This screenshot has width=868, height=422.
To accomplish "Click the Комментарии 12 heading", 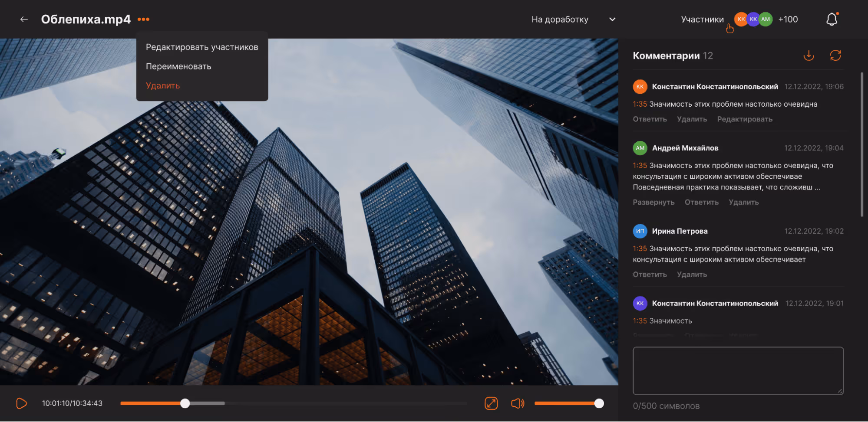I will [673, 56].
